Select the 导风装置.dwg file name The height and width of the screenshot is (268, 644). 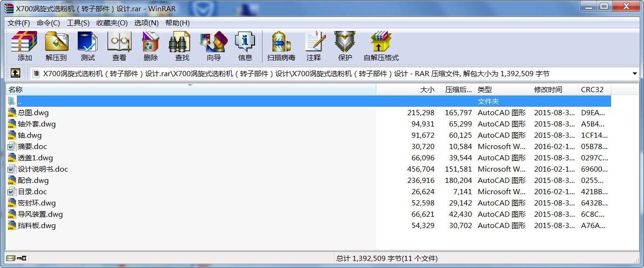coord(40,214)
